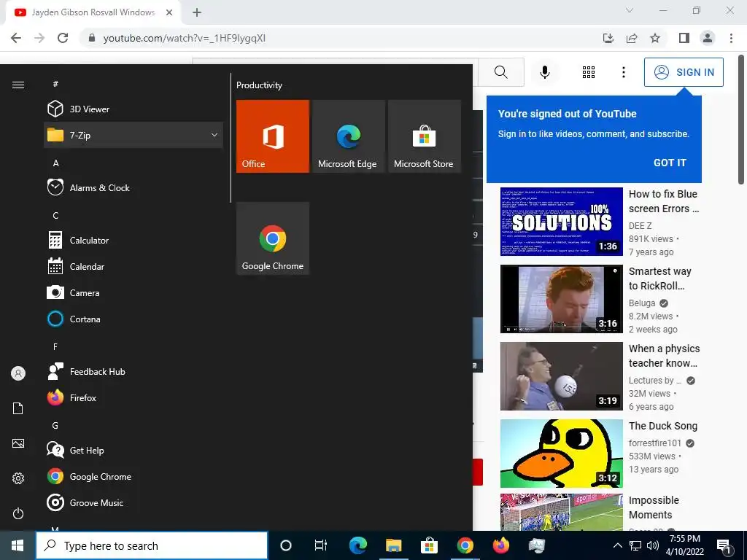Open The Duck Song video title

(663, 426)
